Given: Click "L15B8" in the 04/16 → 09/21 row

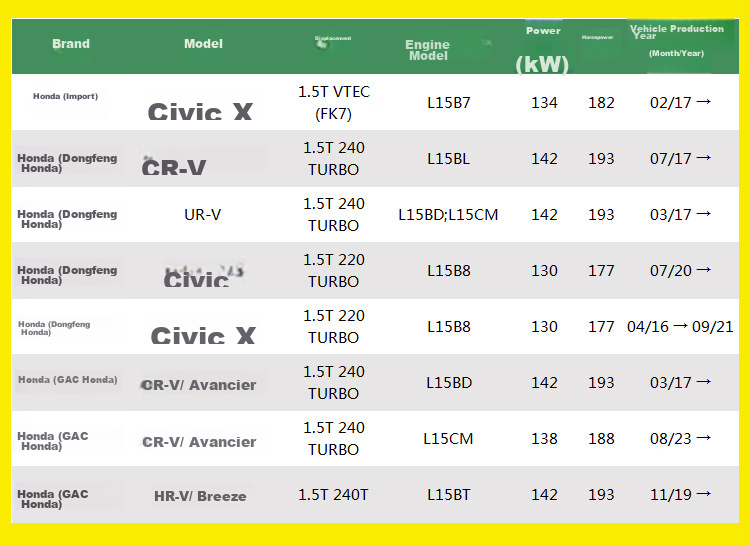Looking at the screenshot, I should click(x=449, y=327).
